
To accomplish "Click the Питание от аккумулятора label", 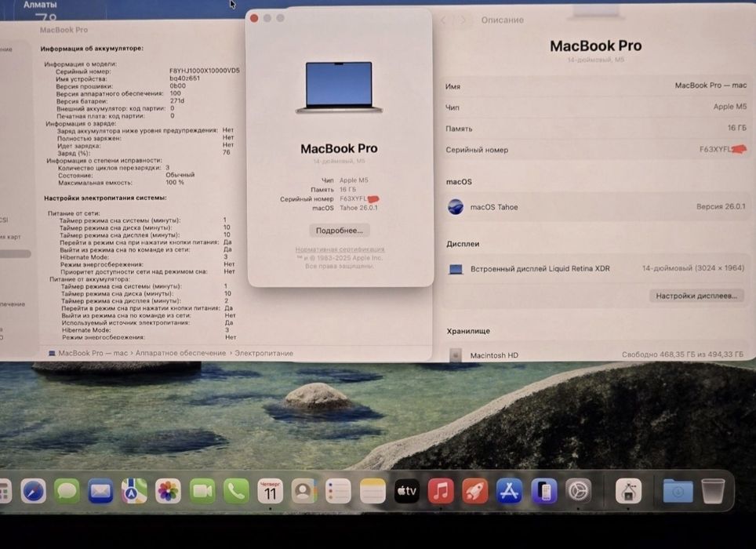I will click(89, 279).
